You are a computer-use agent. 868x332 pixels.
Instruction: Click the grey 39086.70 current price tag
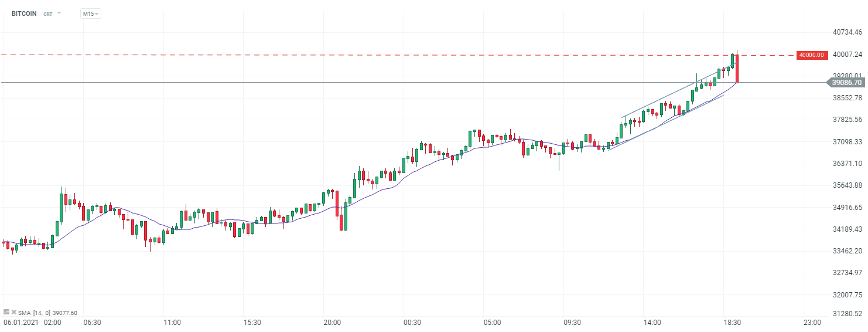click(x=846, y=83)
